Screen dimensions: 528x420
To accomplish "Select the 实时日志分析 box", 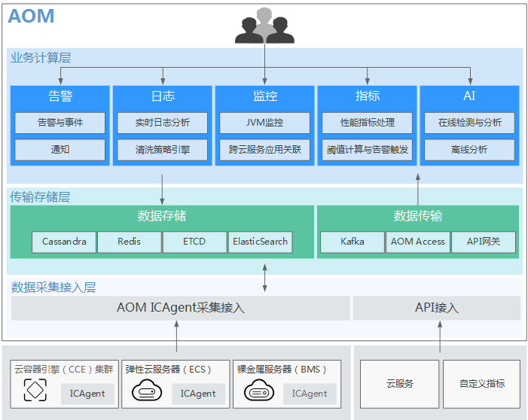I will tap(163, 123).
